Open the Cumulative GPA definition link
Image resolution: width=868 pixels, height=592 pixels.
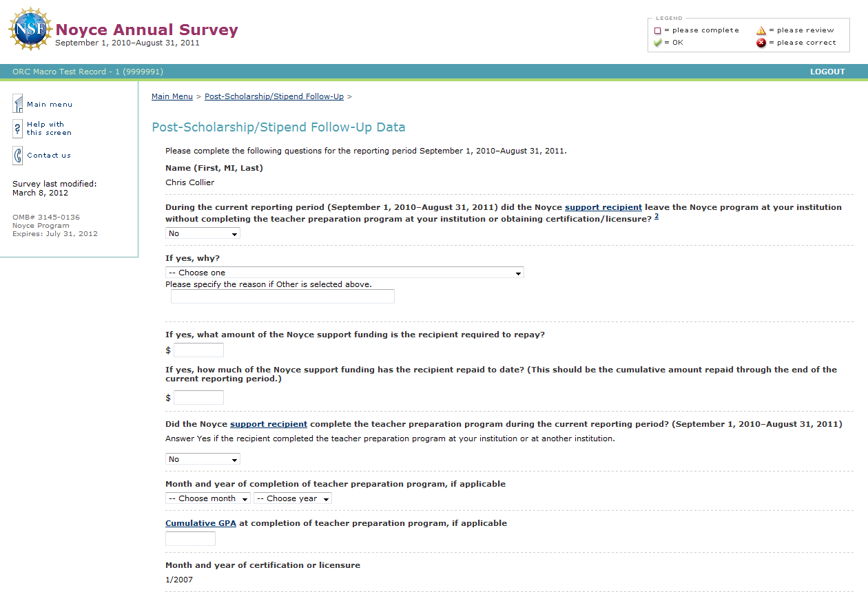coord(200,523)
